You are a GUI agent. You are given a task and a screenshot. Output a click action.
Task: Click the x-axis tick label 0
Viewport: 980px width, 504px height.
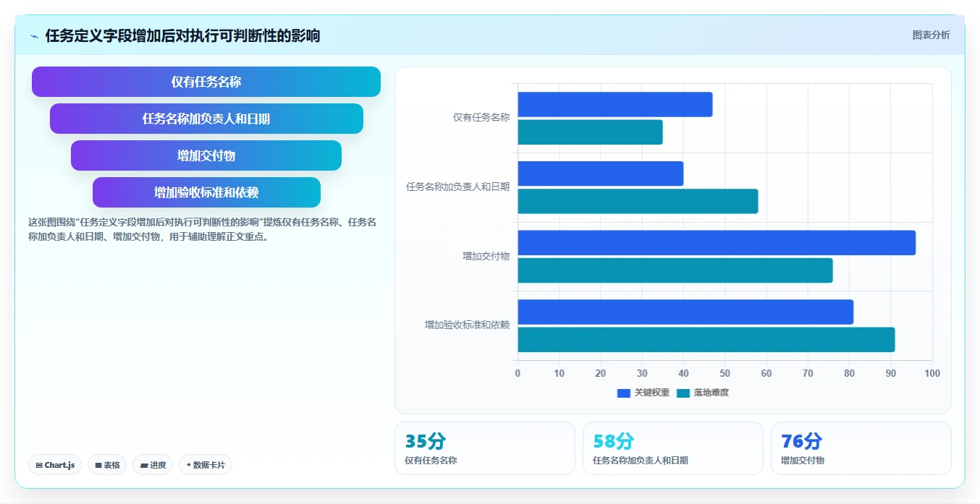coord(518,373)
